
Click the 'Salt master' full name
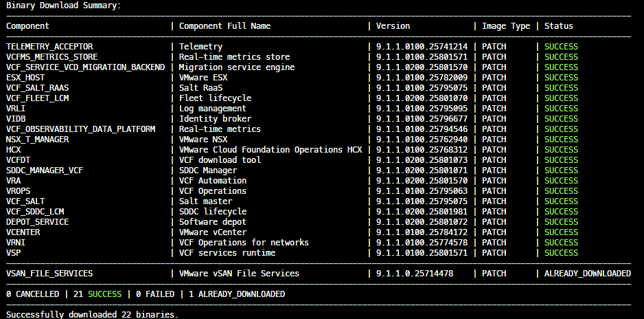[x=205, y=201]
